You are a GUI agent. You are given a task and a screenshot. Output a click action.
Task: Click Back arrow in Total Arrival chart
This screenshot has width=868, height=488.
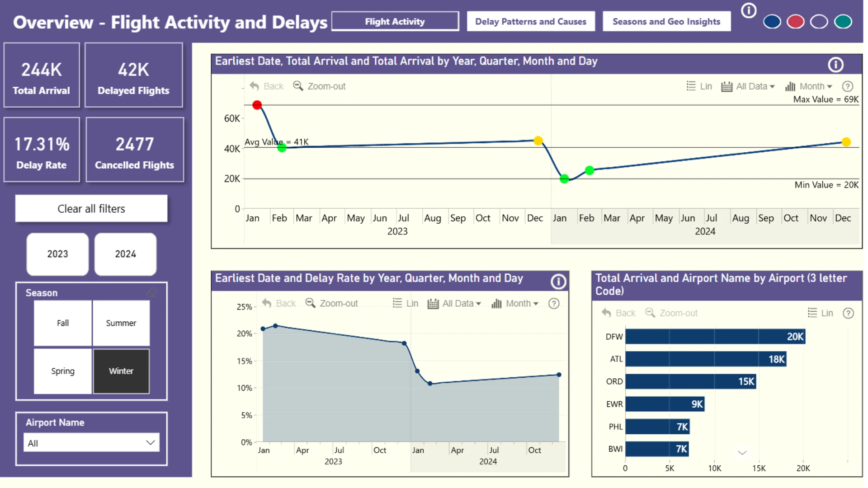coord(266,86)
